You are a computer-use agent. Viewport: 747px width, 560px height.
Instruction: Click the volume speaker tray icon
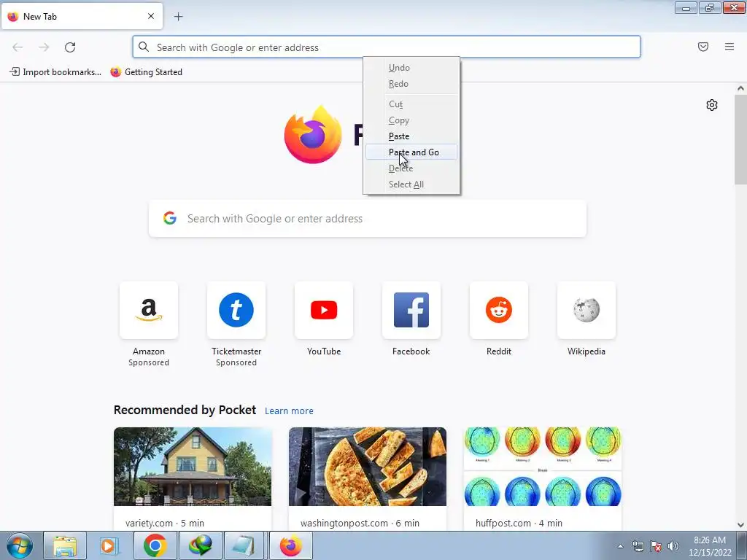(x=673, y=546)
